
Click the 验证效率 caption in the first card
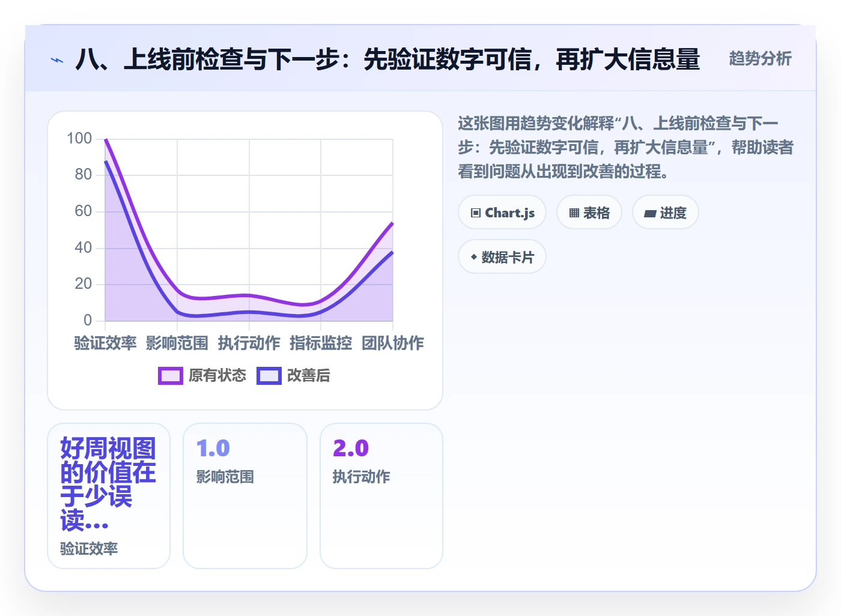tap(89, 549)
